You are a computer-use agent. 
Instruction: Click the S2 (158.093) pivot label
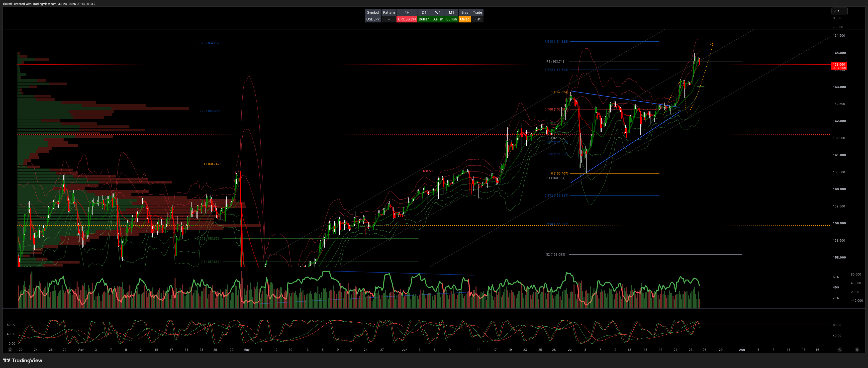[x=555, y=254]
